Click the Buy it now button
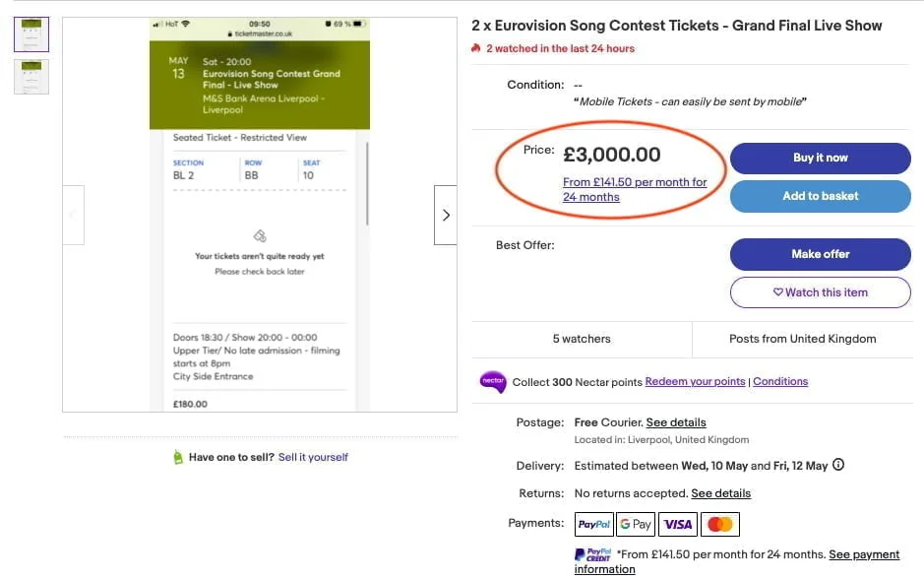This screenshot has width=924, height=580. coord(821,158)
